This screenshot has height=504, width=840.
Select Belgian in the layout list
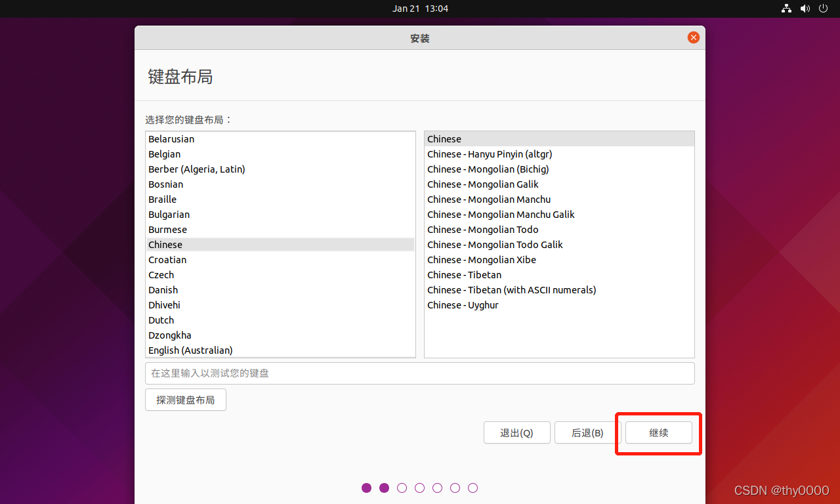click(281, 154)
